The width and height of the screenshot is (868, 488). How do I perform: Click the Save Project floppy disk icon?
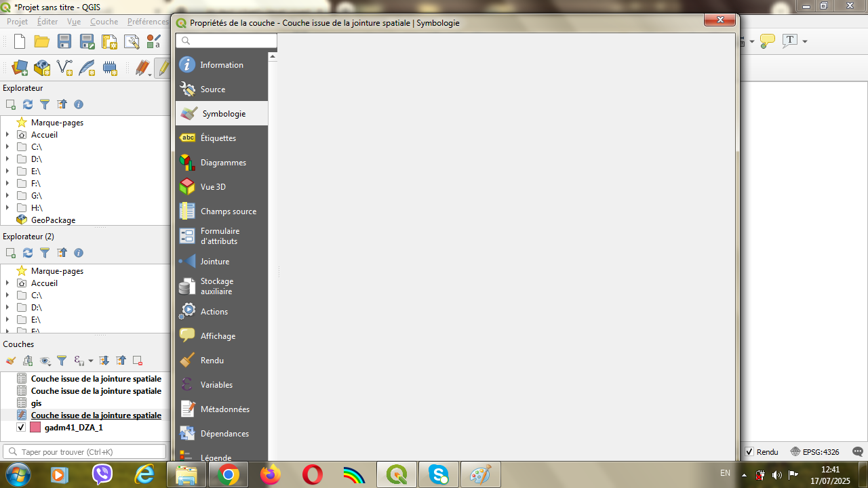tap(64, 41)
